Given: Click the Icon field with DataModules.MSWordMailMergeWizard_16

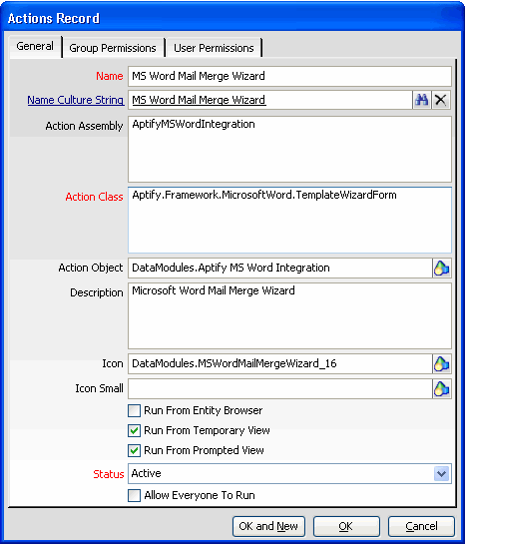Looking at the screenshot, I should [280, 364].
